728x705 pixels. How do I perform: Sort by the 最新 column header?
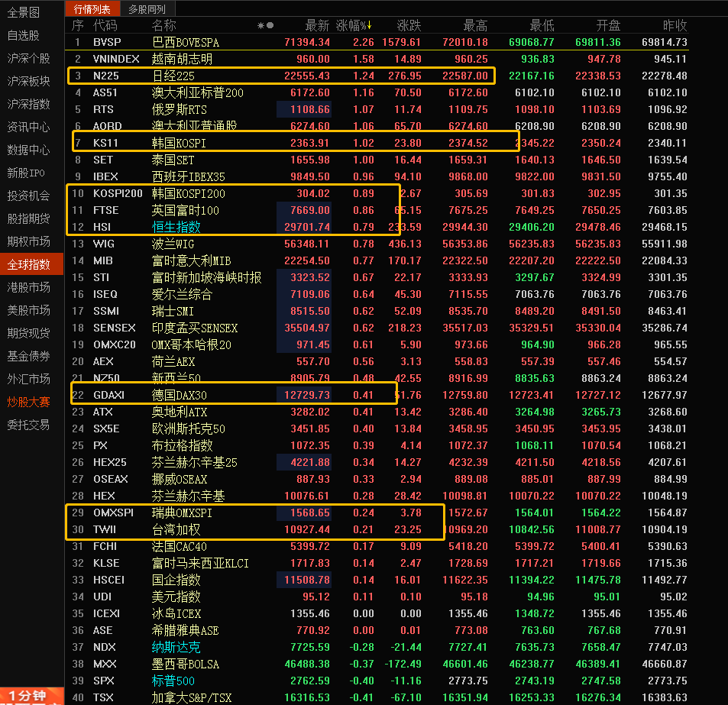coord(317,26)
